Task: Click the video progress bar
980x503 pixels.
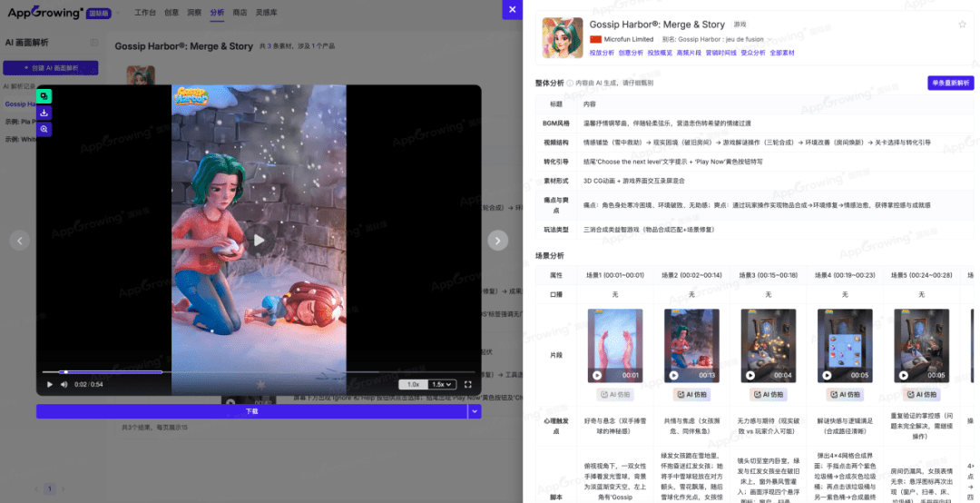Action: pyautogui.click(x=258, y=372)
